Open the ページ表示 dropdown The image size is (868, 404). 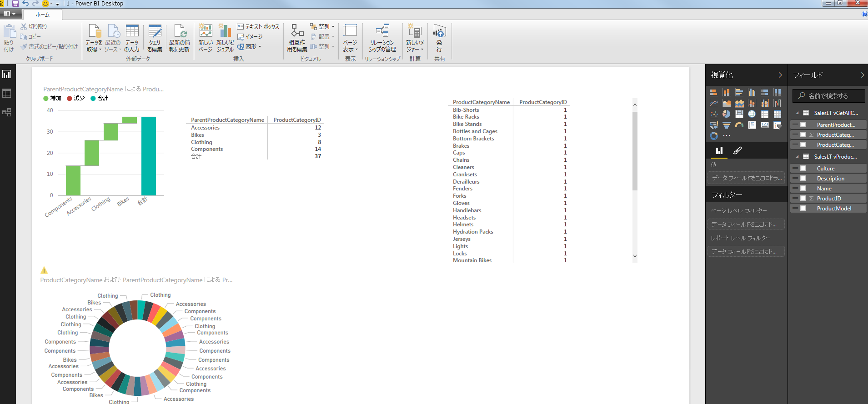(350, 38)
